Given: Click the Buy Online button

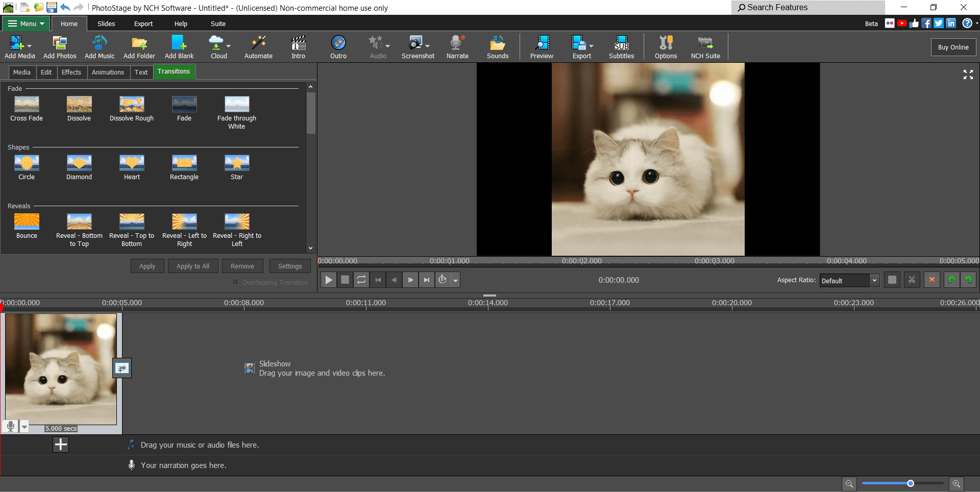Looking at the screenshot, I should tap(953, 47).
